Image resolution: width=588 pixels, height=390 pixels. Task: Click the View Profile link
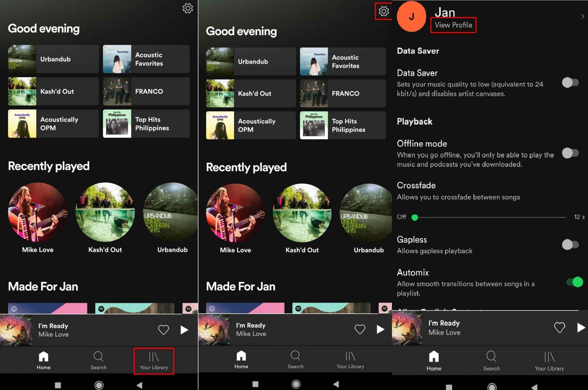coord(454,25)
